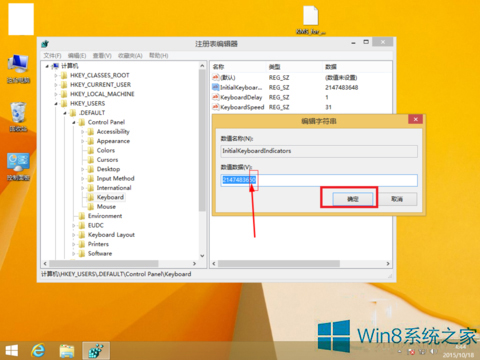Click the value pane scroll right arrow
Screen dimensions: 480x360
[388, 264]
